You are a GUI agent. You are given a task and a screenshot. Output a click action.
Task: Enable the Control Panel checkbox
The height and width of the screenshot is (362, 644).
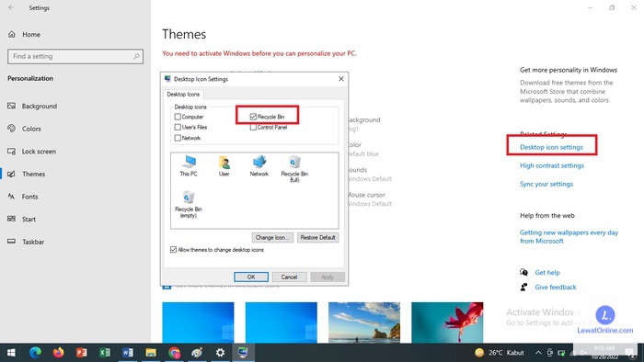coord(253,127)
